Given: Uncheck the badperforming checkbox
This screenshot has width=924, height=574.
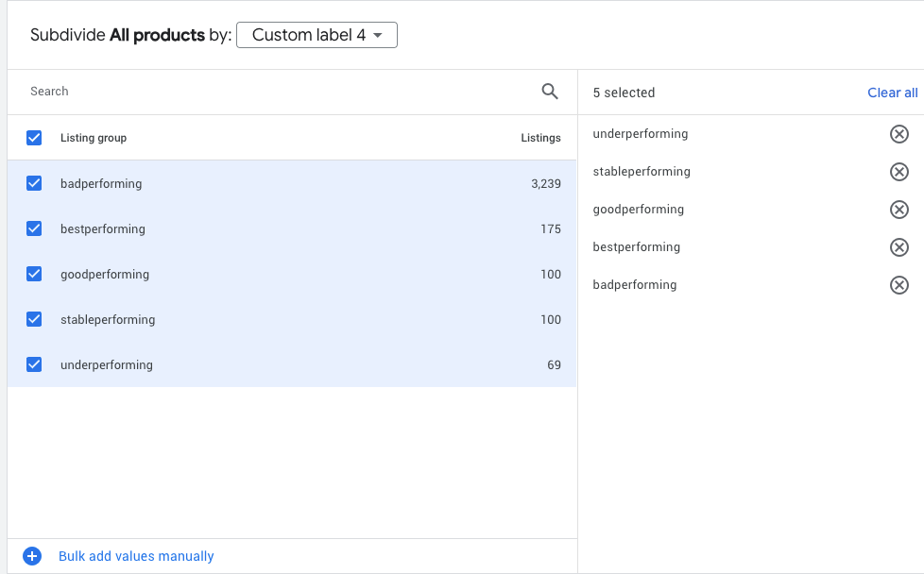Looking at the screenshot, I should coord(34,183).
